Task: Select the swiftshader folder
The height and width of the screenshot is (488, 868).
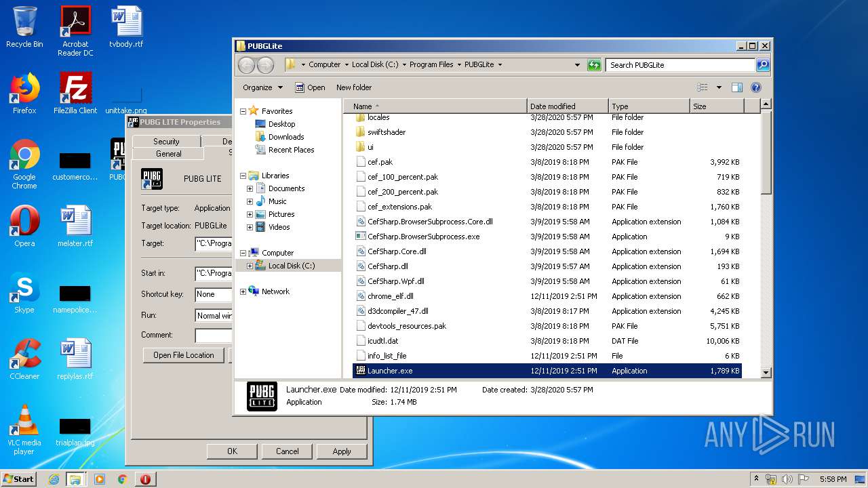Action: click(x=547, y=132)
